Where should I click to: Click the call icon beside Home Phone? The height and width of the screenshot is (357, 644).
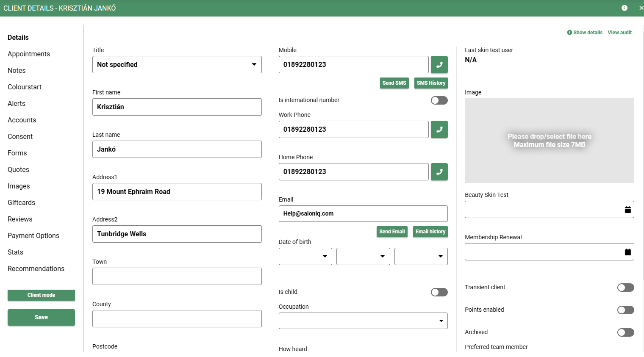[x=439, y=172]
